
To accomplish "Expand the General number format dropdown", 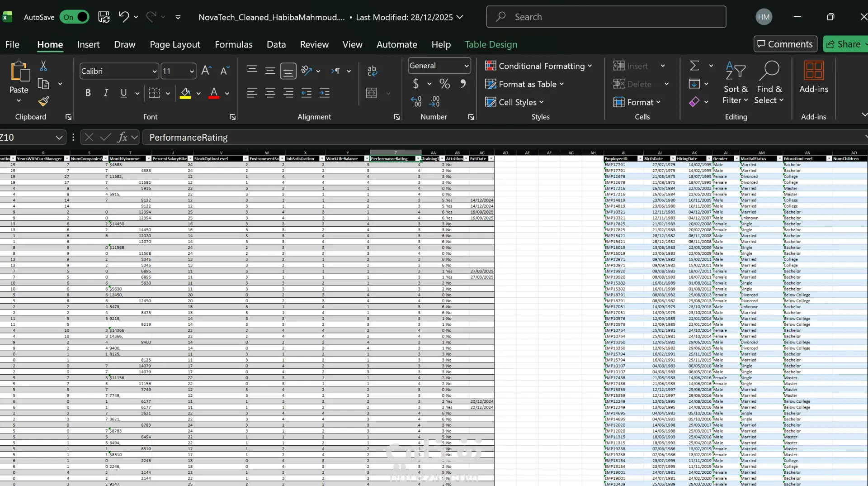I will pyautogui.click(x=466, y=66).
